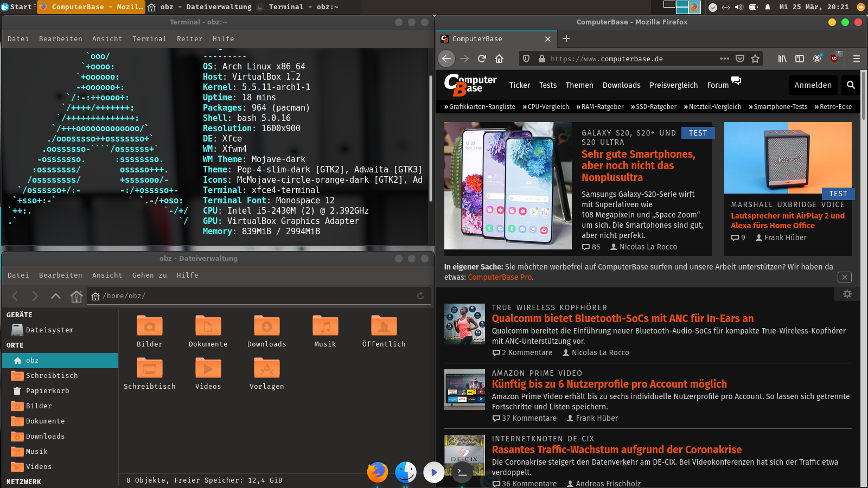Open page actions three-dot menu
The width and height of the screenshot is (868, 488).
click(x=725, y=59)
